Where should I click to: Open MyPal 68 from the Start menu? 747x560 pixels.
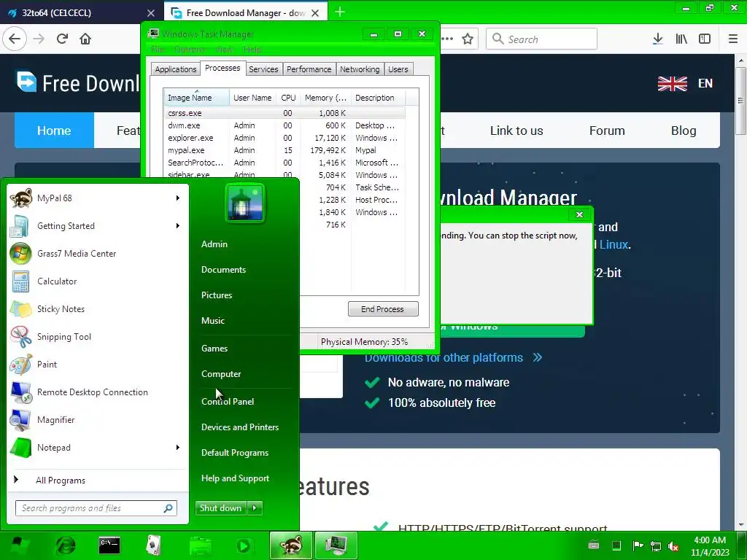[54, 198]
